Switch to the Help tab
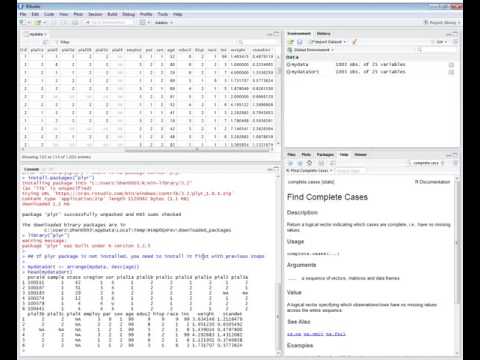 [344, 155]
